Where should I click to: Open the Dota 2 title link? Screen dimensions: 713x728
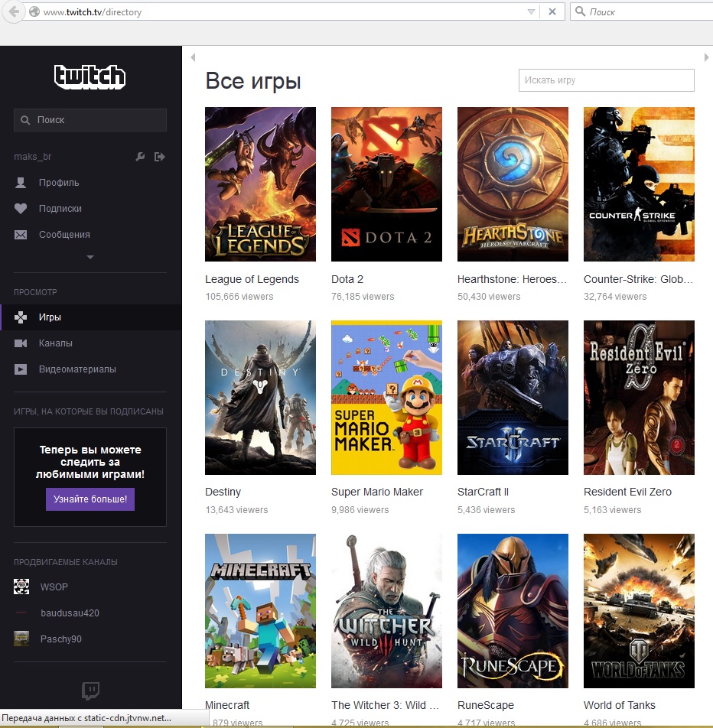coord(347,279)
